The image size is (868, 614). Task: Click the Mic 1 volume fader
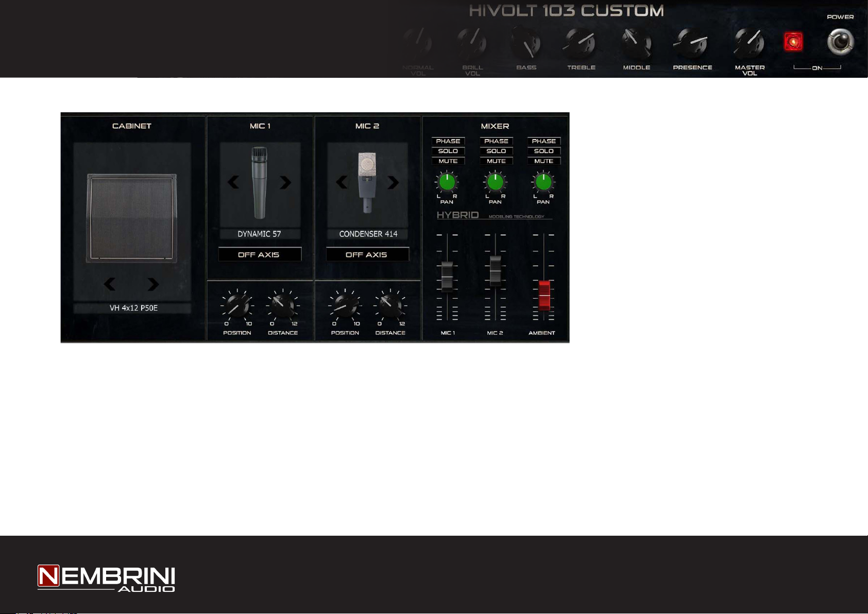coord(447,277)
